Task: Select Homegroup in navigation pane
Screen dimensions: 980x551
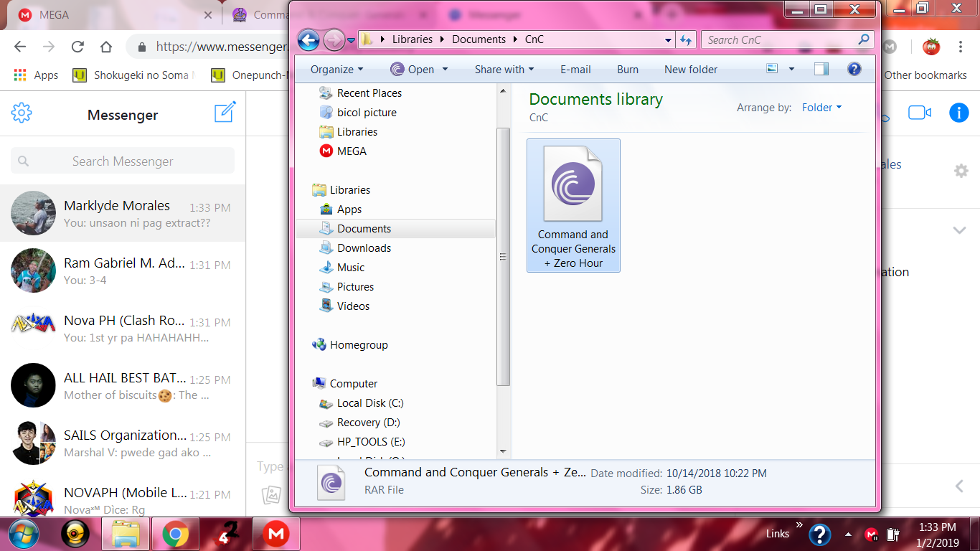Action: pos(350,345)
